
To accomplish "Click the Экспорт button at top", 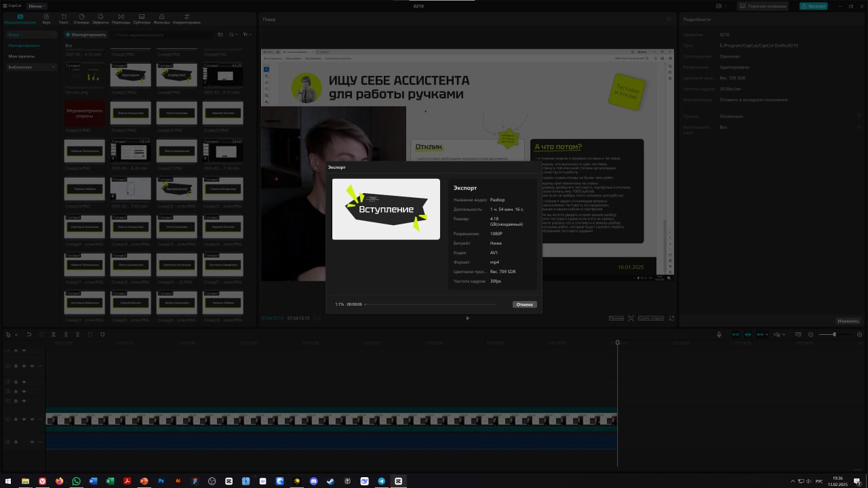I will 813,6.
